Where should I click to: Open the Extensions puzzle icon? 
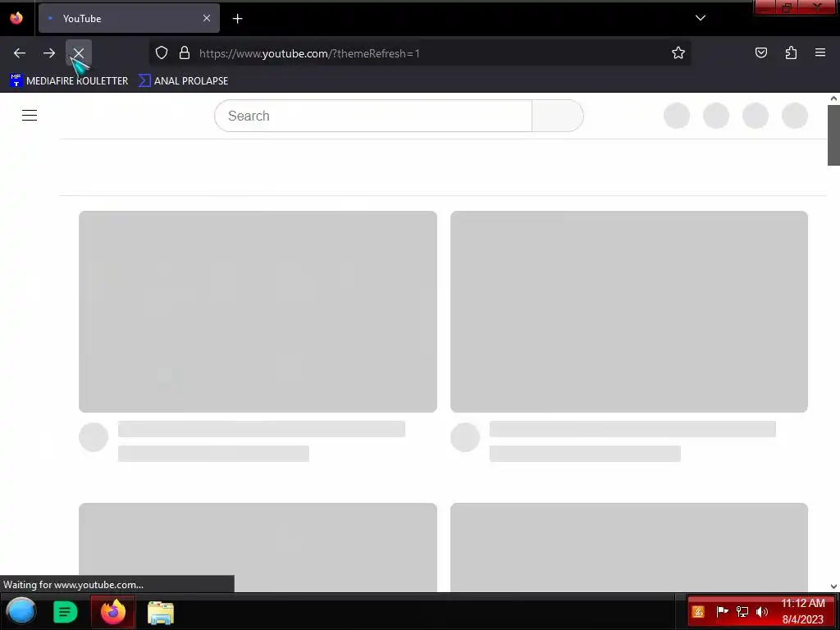(x=791, y=52)
